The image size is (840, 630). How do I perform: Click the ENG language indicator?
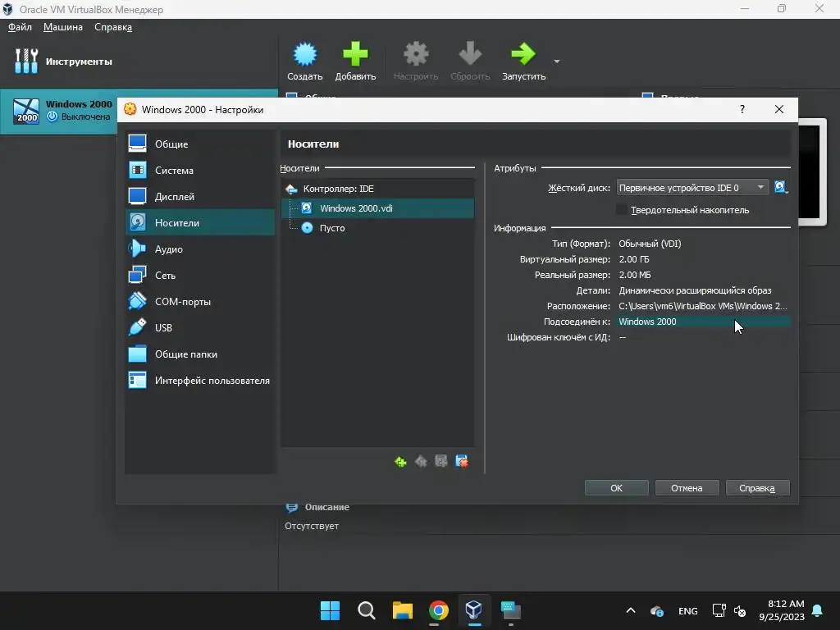[688, 610]
